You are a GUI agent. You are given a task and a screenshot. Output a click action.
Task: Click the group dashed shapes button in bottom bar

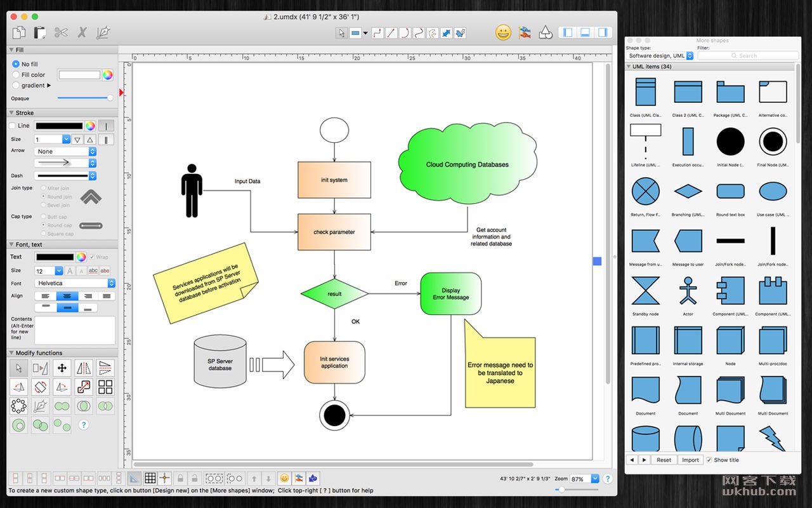(x=214, y=478)
